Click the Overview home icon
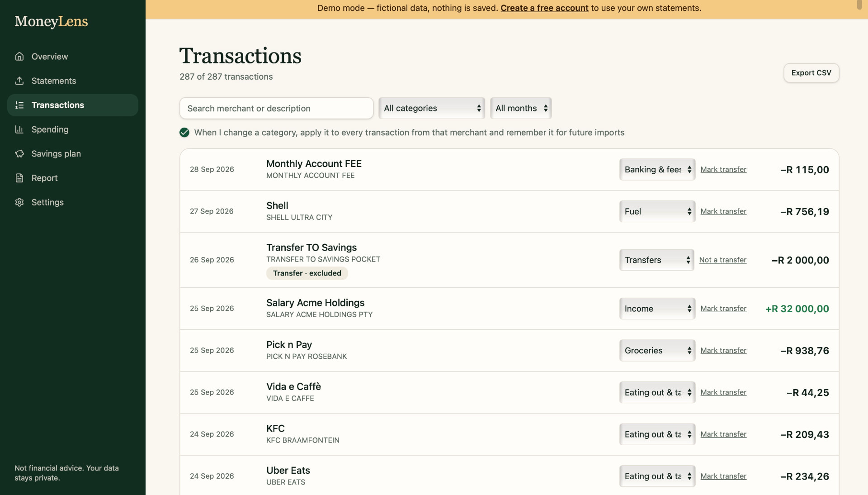The height and width of the screenshot is (495, 868). (19, 57)
